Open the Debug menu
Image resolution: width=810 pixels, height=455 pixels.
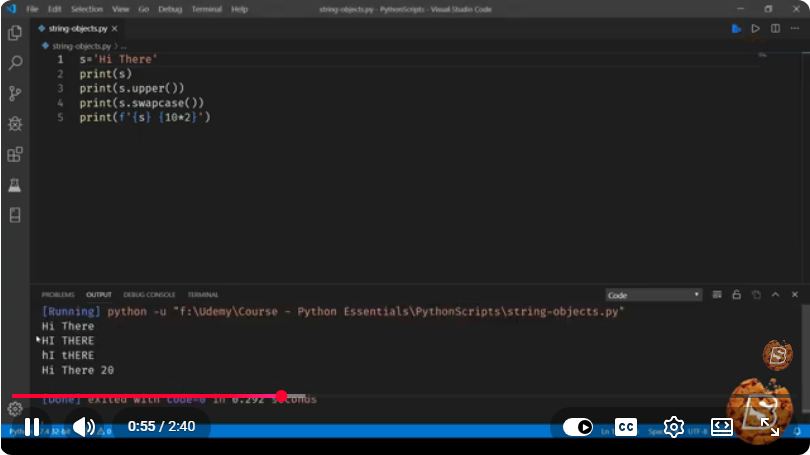pos(170,9)
